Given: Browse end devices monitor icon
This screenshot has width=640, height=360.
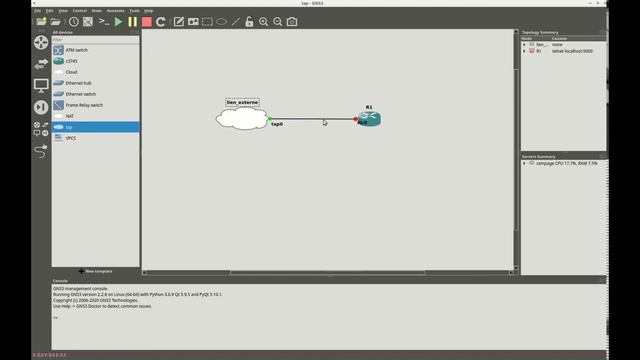Looking at the screenshot, I should (x=41, y=85).
